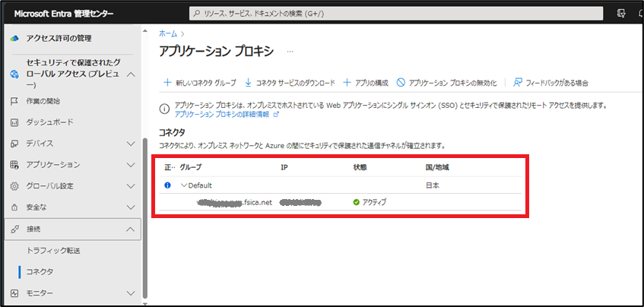Click the IP column header
This screenshot has height=307, width=644.
pyautogui.click(x=284, y=167)
